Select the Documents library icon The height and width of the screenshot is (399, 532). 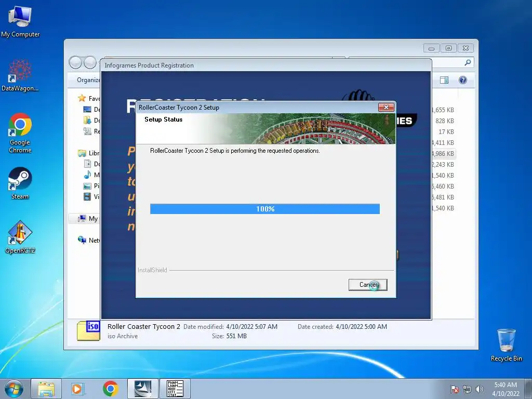pos(87,164)
